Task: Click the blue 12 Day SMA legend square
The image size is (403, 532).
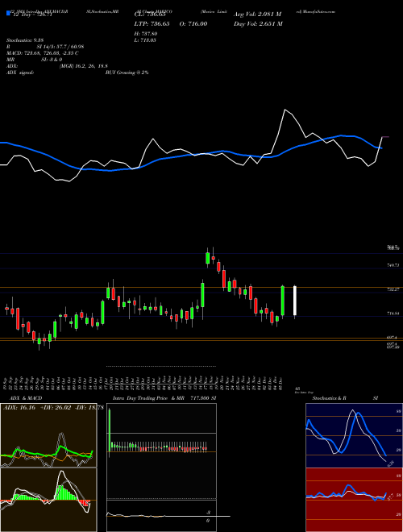Action: pos(9,14)
